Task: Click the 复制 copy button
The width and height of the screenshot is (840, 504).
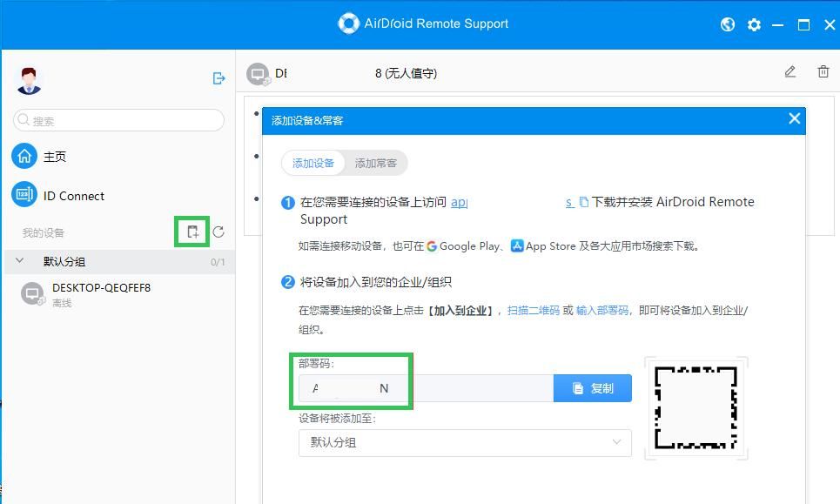Action: coord(593,388)
